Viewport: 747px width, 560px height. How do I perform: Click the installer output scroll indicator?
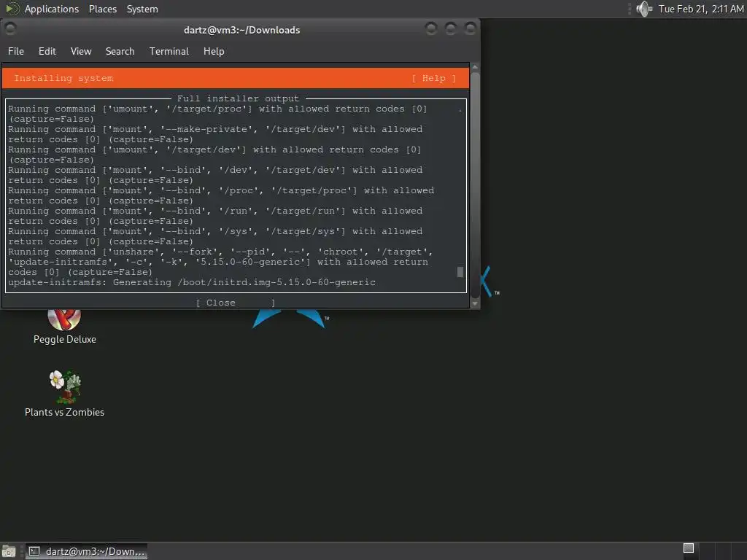[x=460, y=272]
